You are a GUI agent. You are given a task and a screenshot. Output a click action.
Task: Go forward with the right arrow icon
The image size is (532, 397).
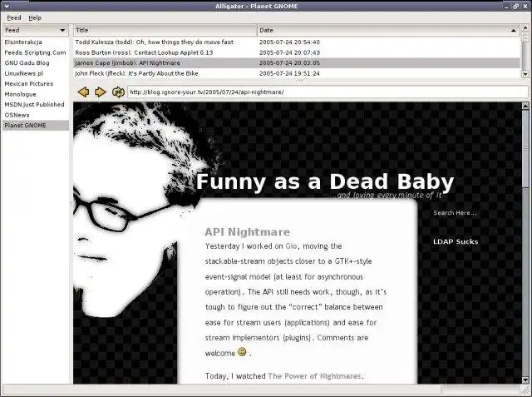pyautogui.click(x=100, y=92)
